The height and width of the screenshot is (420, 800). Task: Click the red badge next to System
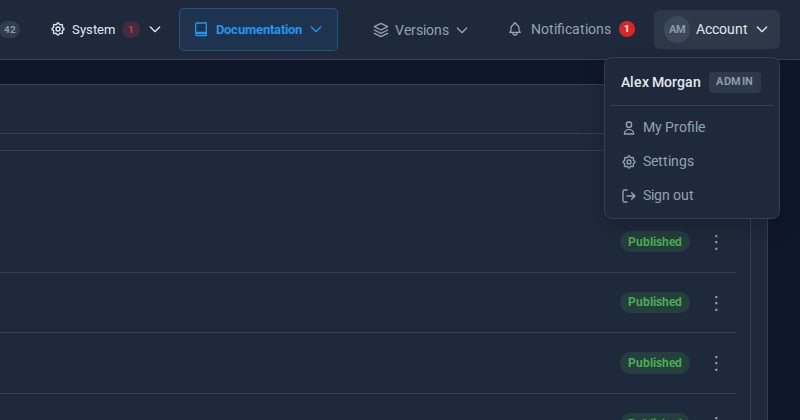pos(131,30)
